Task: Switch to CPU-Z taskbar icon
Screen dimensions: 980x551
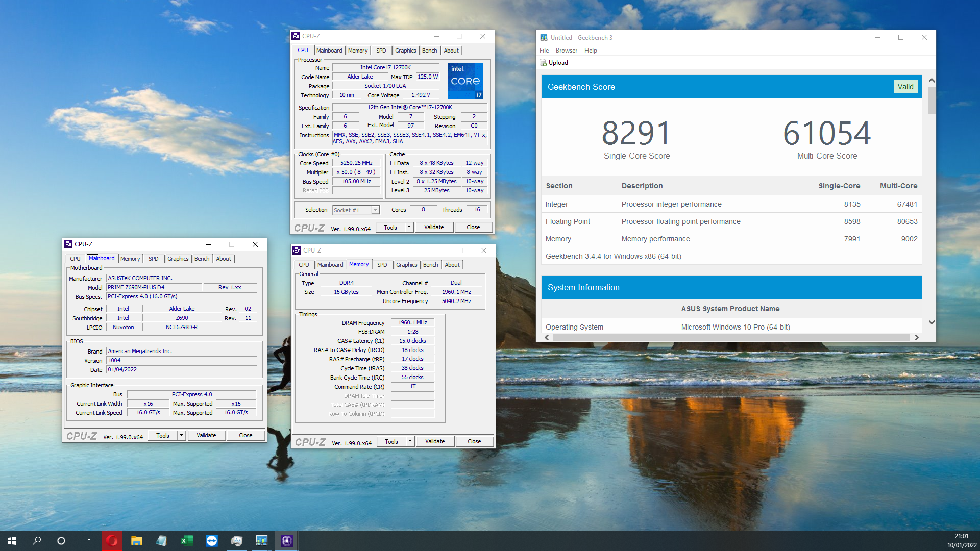Action: 286,541
